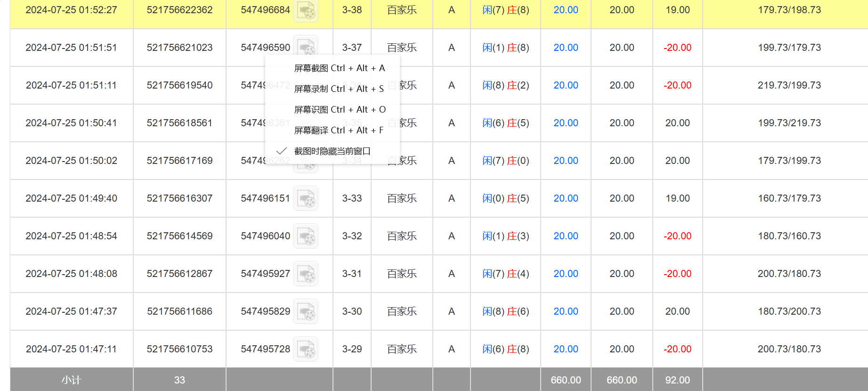868x391 pixels.
Task: Click result 闲(8) 庄(6) in round 3-30
Action: 505,311
